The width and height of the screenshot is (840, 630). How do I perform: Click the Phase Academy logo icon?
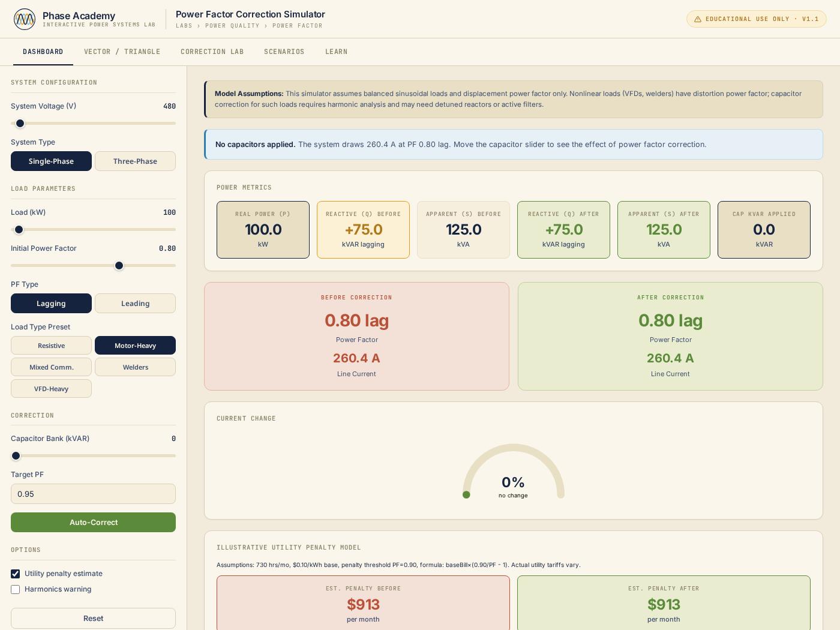25,19
